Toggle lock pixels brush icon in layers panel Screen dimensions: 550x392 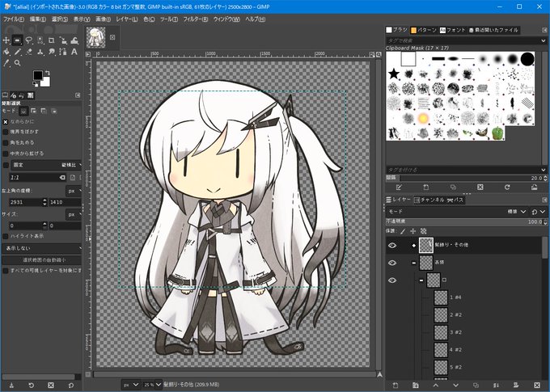point(403,231)
